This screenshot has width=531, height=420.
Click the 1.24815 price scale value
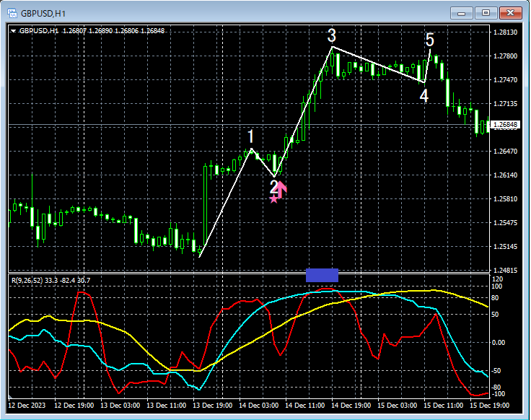click(506, 271)
